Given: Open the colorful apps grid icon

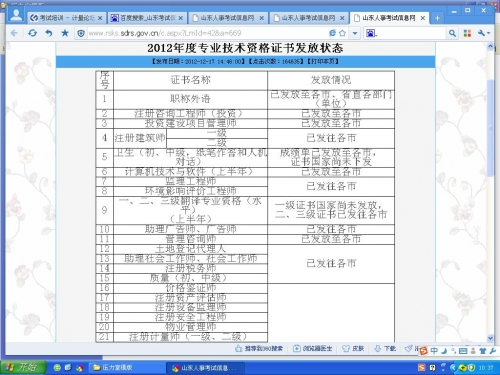Looking at the screenshot, I should (467, 33).
